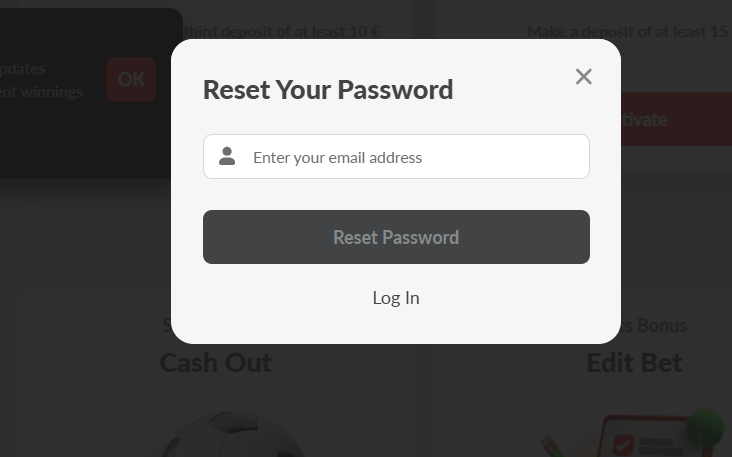This screenshot has height=457, width=732.
Task: Open the Edit Bet feature heading
Action: [x=634, y=363]
